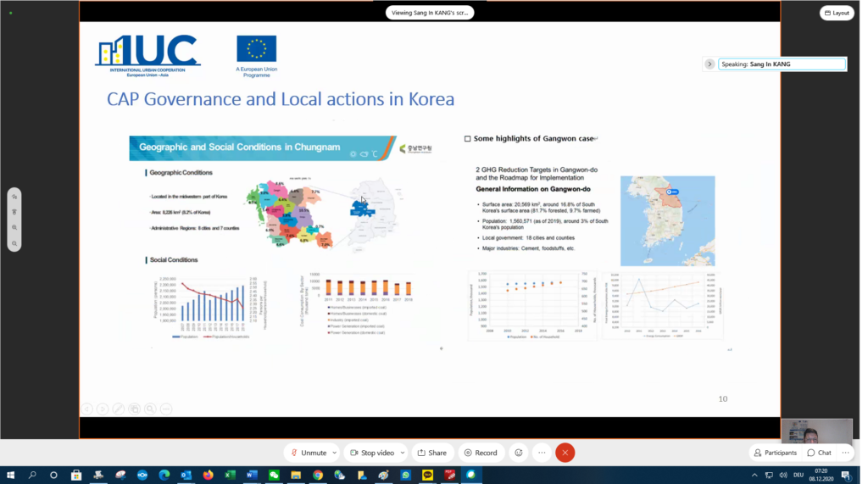Open the Chat panel
This screenshot has height=484, width=868.
click(x=819, y=453)
